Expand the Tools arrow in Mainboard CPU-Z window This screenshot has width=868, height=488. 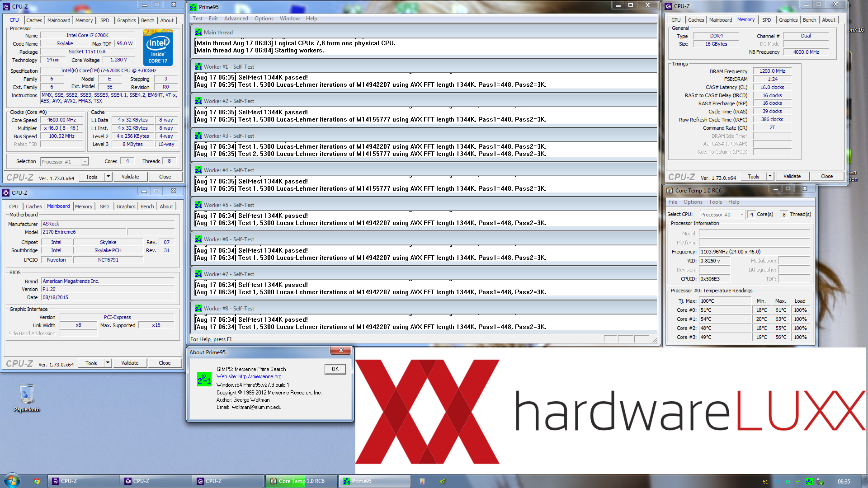(108, 363)
